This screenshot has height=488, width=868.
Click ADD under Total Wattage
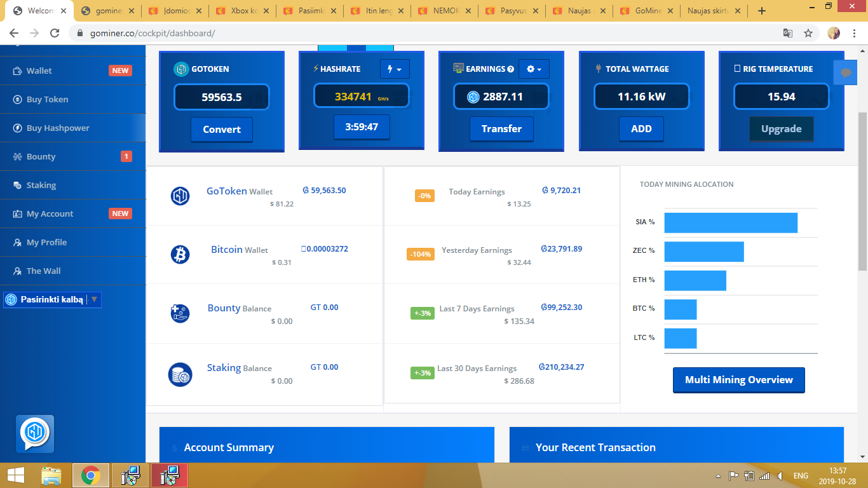point(641,128)
